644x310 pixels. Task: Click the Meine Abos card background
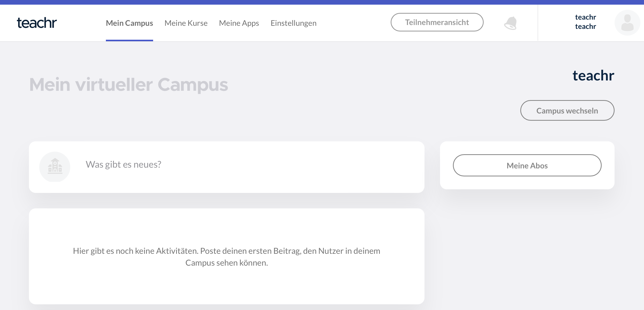click(x=527, y=183)
